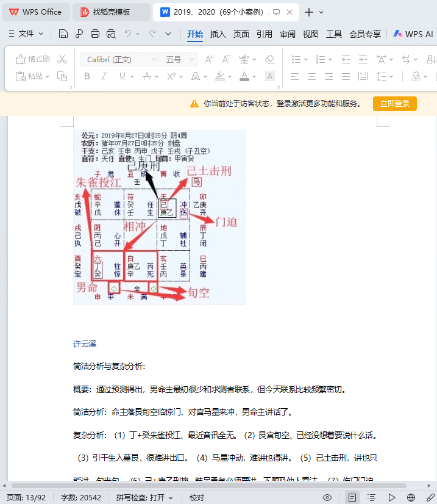Toggle Bold formatting
The image size is (437, 504).
pyautogui.click(x=87, y=76)
